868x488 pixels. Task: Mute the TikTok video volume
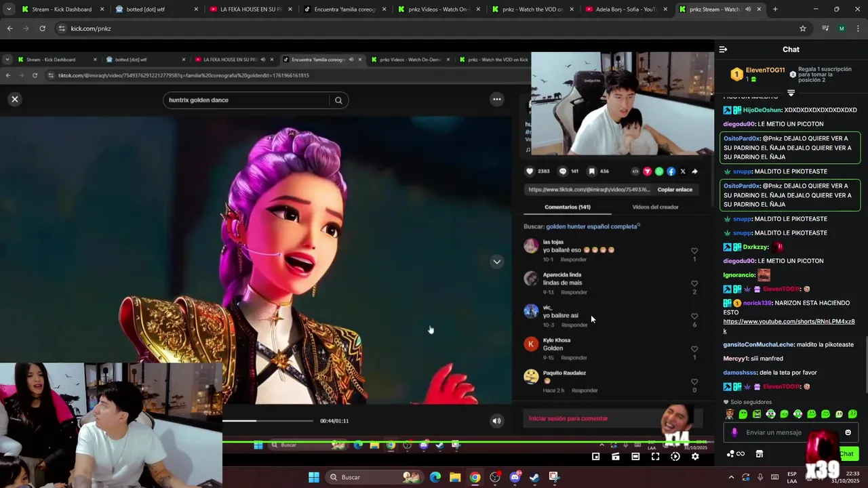click(x=496, y=421)
